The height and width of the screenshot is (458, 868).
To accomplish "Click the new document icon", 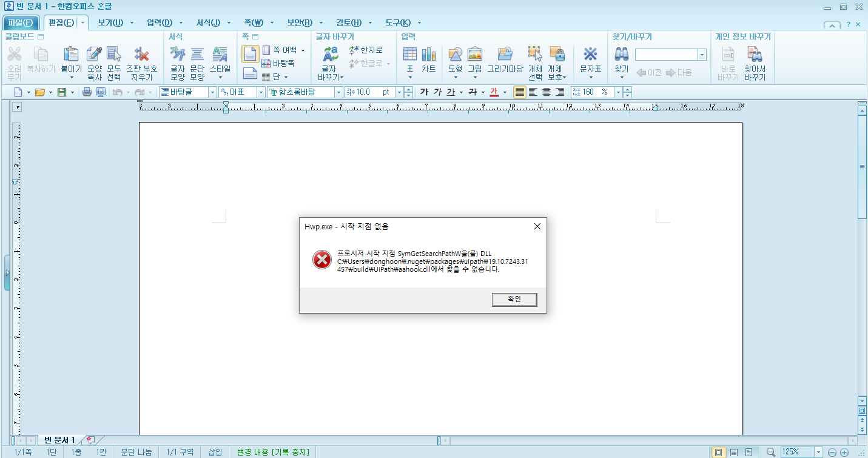I will [18, 92].
